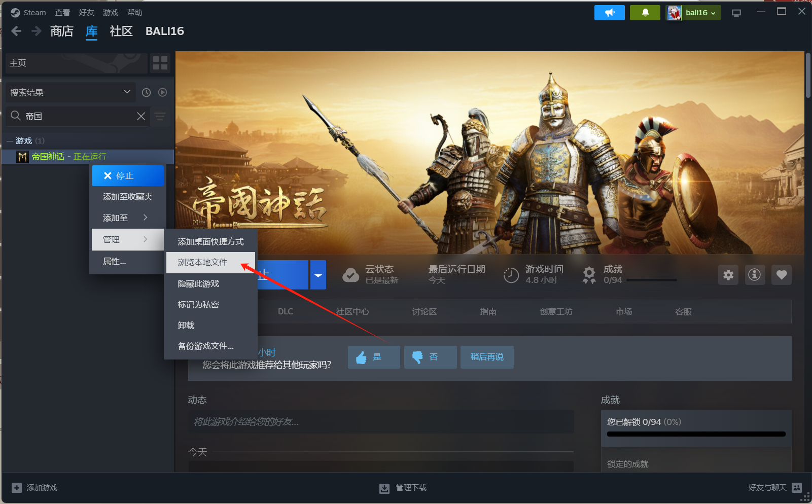Open the 社区中心 tab
This screenshot has width=812, height=504.
pyautogui.click(x=352, y=311)
